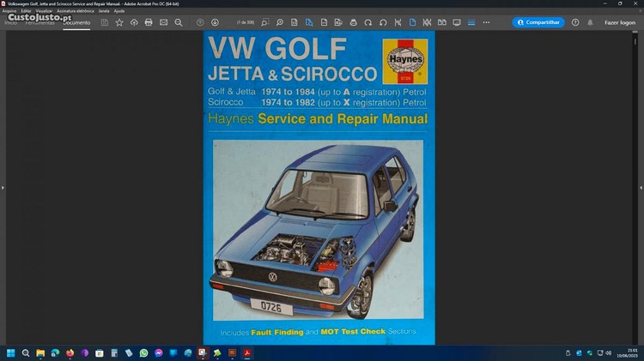Open the Arquivo menu

pyautogui.click(x=9, y=11)
